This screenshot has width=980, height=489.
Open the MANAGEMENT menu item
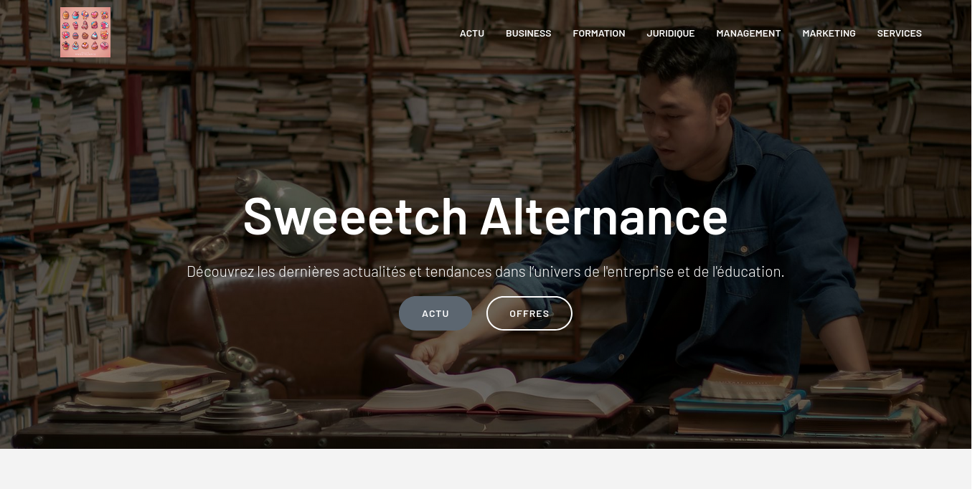pyautogui.click(x=748, y=33)
